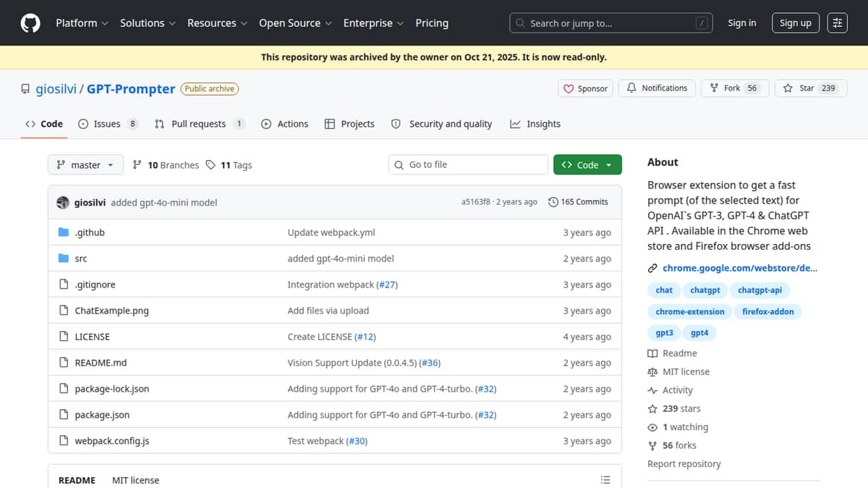Open pull request link #27

coord(387,285)
